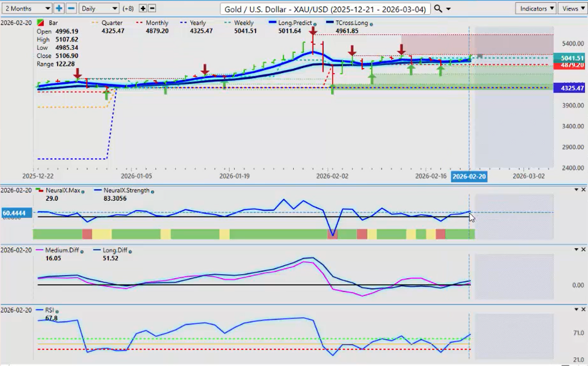Click the black minus forecast-bars button
The height and width of the screenshot is (366, 588).
click(x=152, y=9)
